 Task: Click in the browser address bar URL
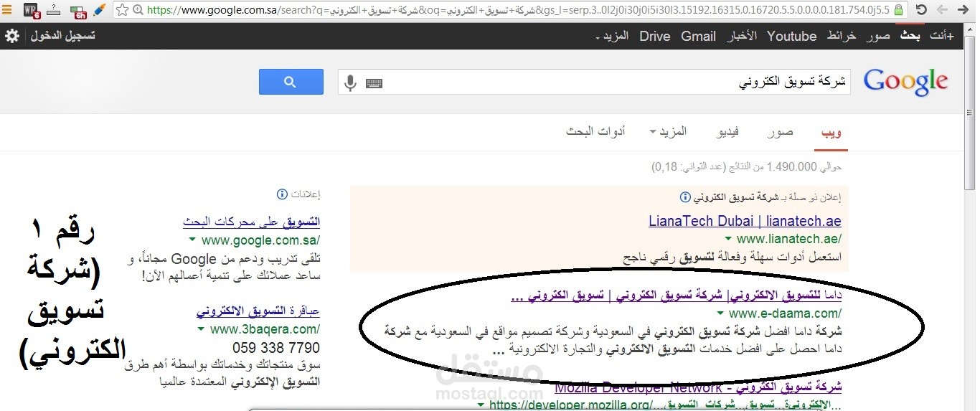(x=517, y=10)
